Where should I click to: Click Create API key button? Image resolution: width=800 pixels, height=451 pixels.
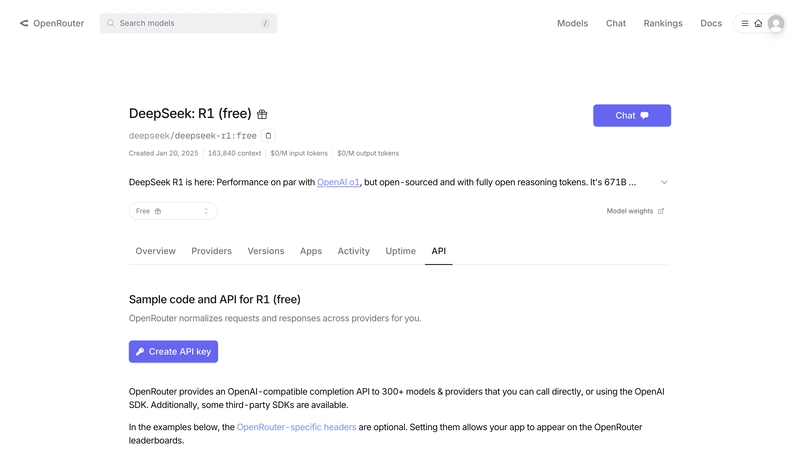click(173, 352)
